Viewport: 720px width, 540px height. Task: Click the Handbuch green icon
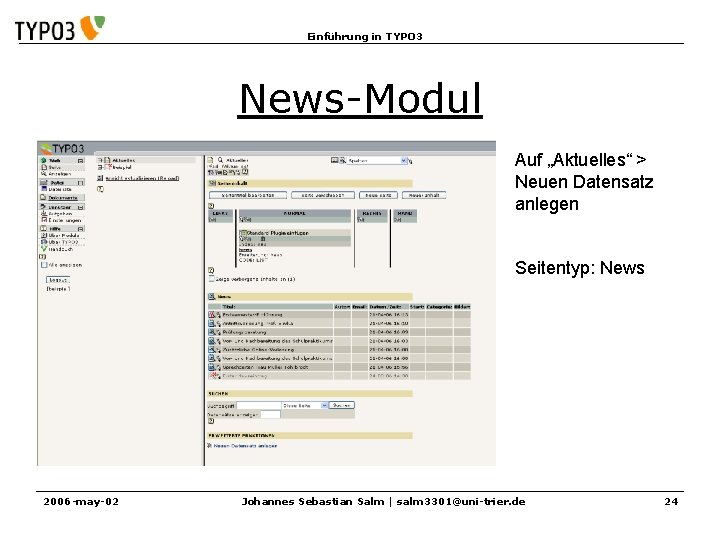44,249
